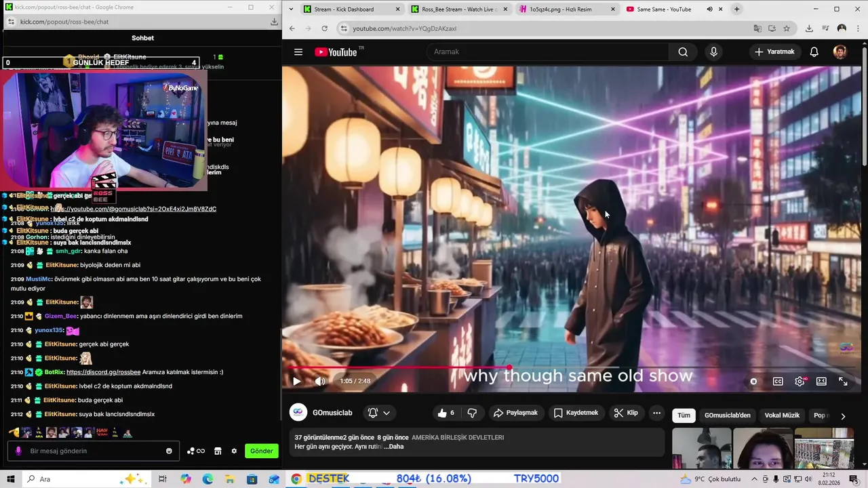Open the YouTube account avatar menu

click(x=840, y=52)
